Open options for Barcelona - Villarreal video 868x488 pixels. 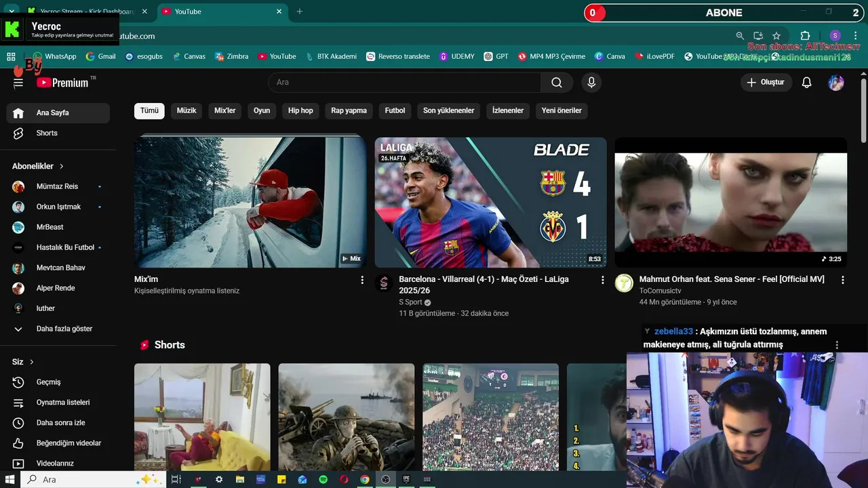point(603,280)
